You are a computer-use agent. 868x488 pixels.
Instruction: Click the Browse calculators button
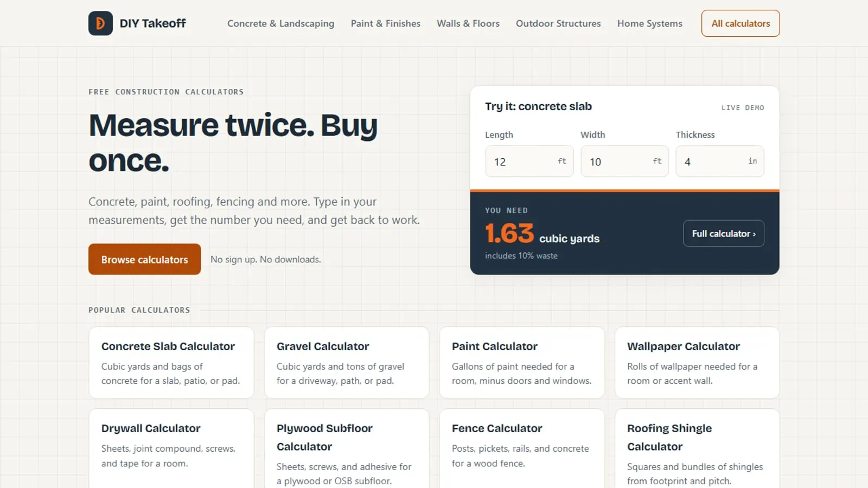pos(144,259)
